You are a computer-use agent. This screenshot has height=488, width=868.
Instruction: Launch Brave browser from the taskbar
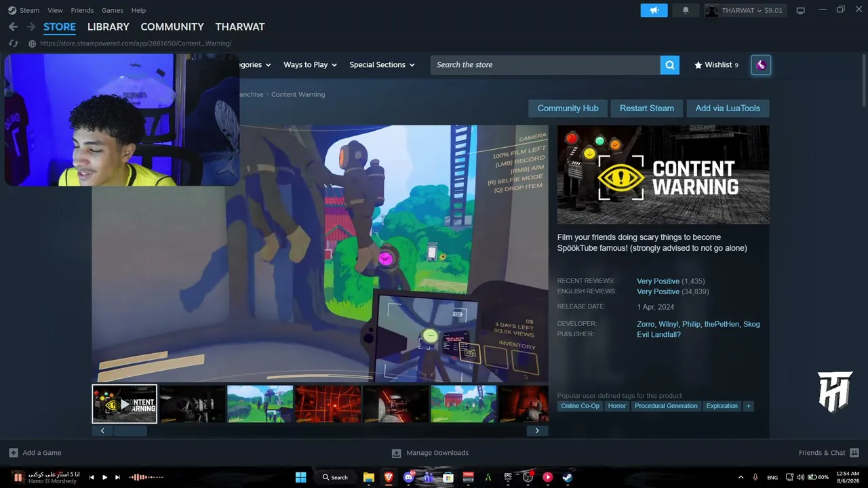tap(389, 477)
